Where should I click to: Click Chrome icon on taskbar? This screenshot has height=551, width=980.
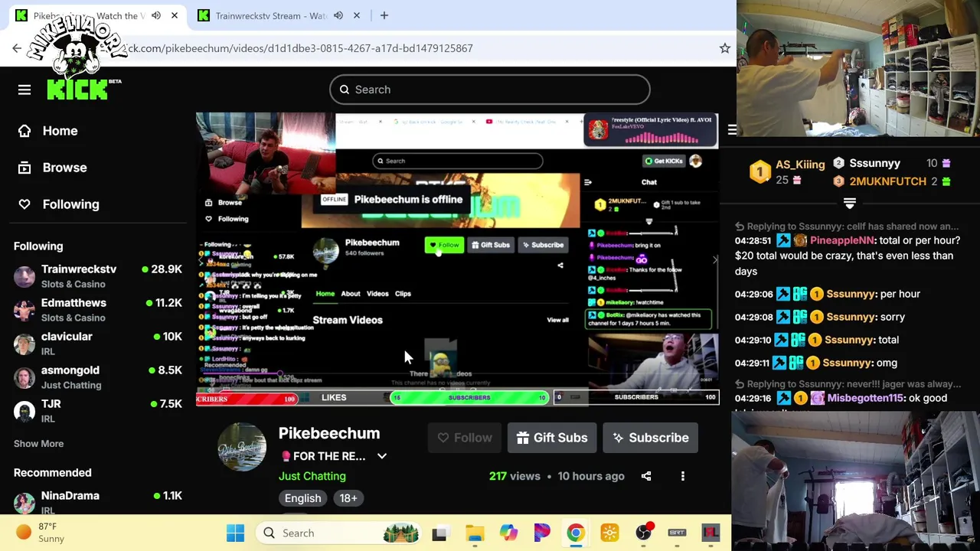point(576,533)
